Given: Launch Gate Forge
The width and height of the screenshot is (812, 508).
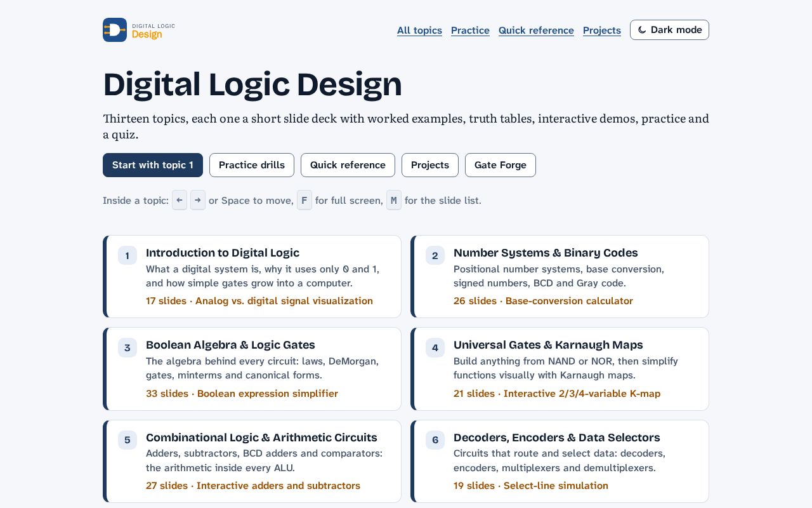Looking at the screenshot, I should [x=501, y=165].
